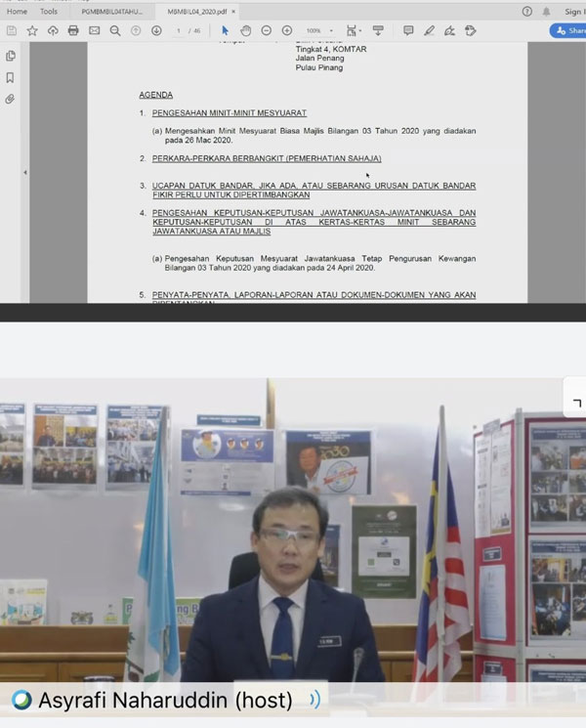Click the AGENDA heading text
Viewport: 586px width, 728px height.
[156, 95]
